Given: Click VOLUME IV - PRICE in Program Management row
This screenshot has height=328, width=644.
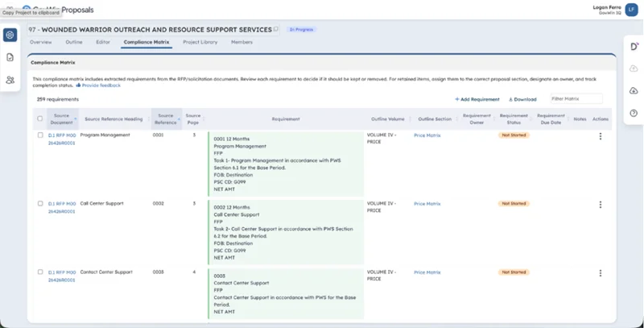Looking at the screenshot, I should pyautogui.click(x=382, y=138).
